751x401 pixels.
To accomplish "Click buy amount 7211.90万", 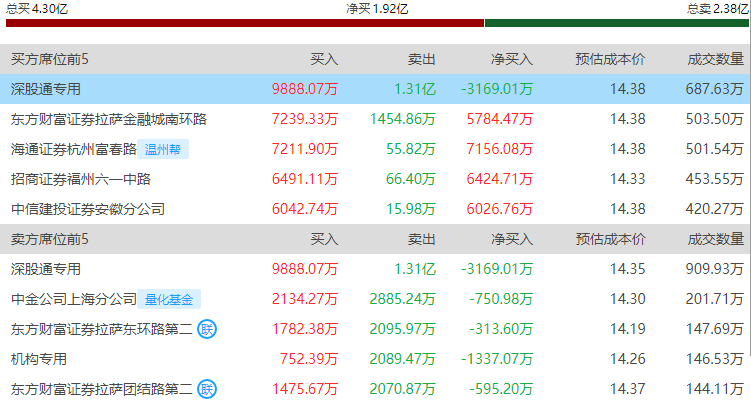I will [305, 149].
